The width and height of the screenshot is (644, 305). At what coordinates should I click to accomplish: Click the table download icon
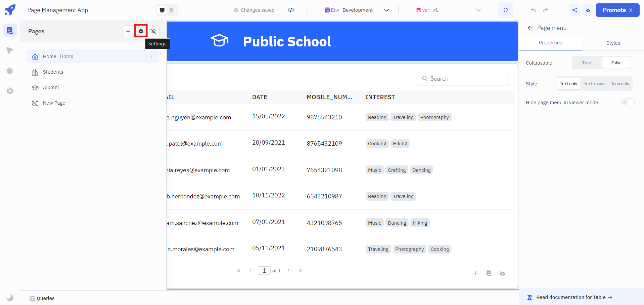click(489, 273)
